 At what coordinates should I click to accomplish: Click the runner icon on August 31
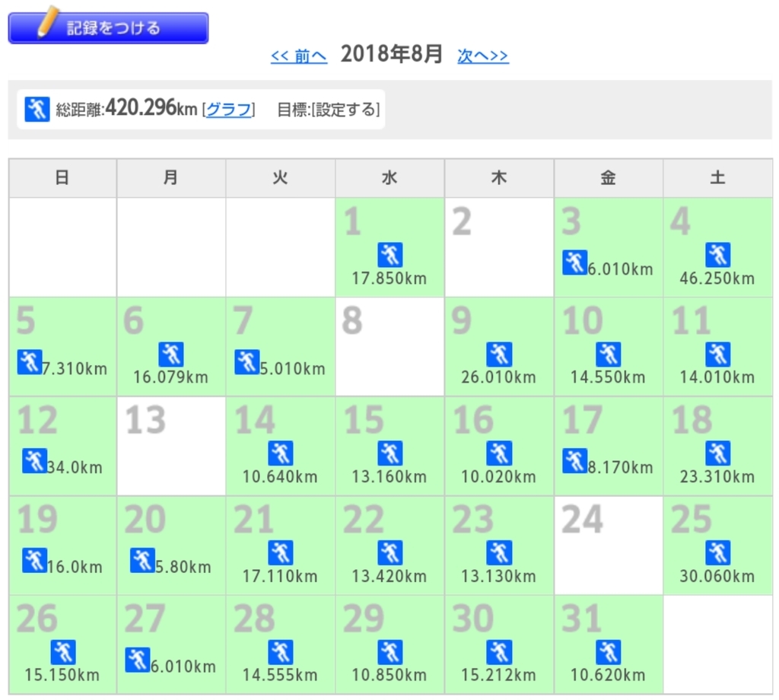pos(609,652)
